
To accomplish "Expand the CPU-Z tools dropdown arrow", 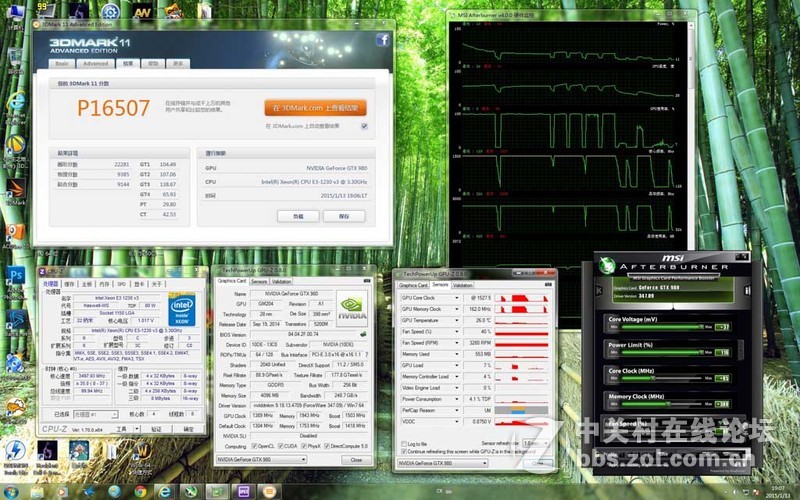I will (x=136, y=429).
